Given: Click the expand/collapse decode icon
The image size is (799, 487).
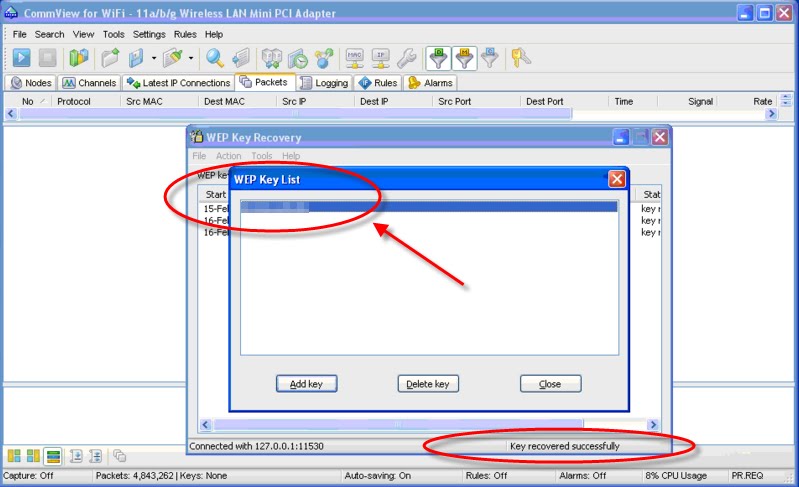Looking at the screenshot, I should point(95,456).
